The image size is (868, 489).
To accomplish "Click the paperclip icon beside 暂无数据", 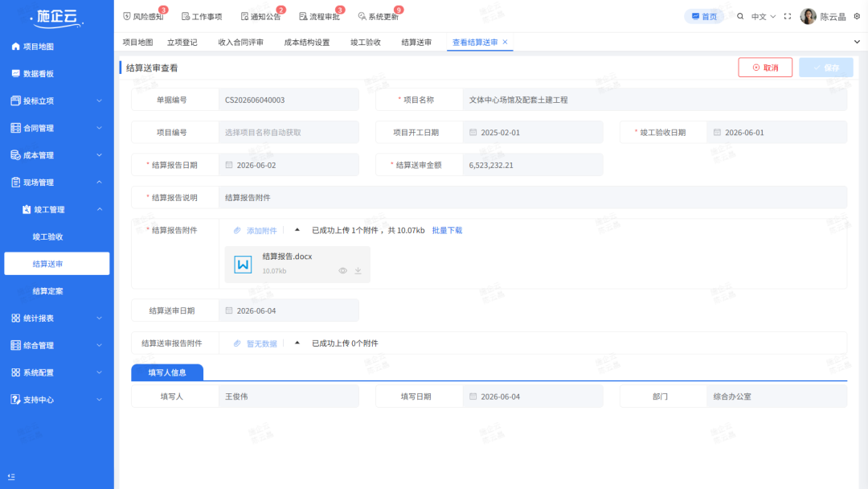I will (x=237, y=343).
